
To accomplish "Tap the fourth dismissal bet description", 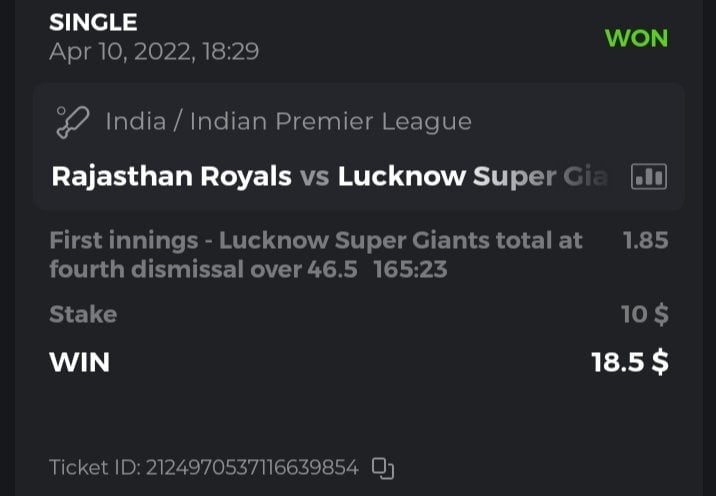I will [202, 269].
